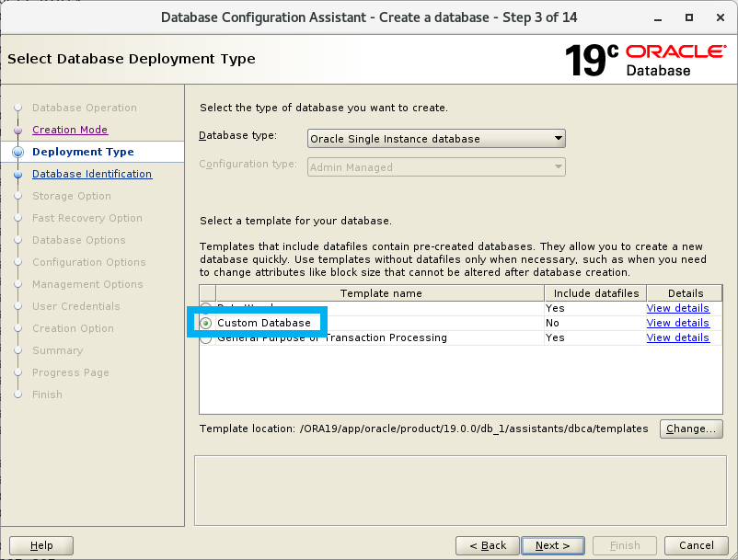This screenshot has height=560, width=738.
Task: Select the Custom Database radio button
Action: pos(206,323)
